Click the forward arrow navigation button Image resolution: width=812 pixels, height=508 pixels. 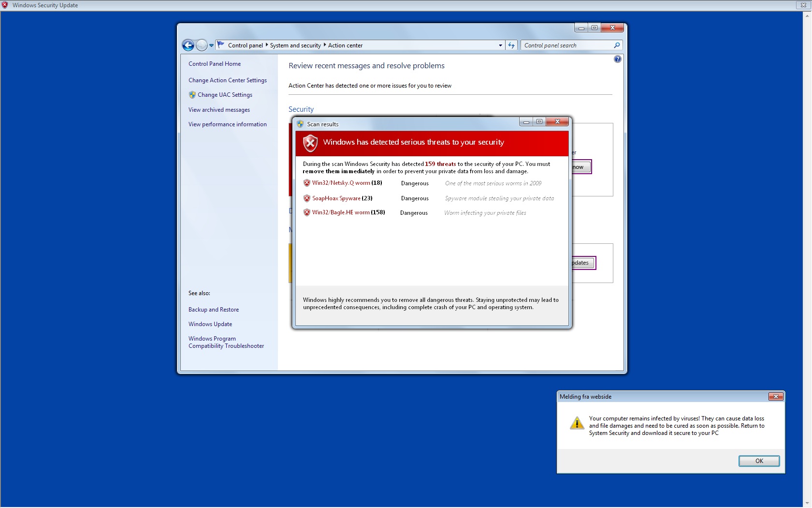point(202,45)
